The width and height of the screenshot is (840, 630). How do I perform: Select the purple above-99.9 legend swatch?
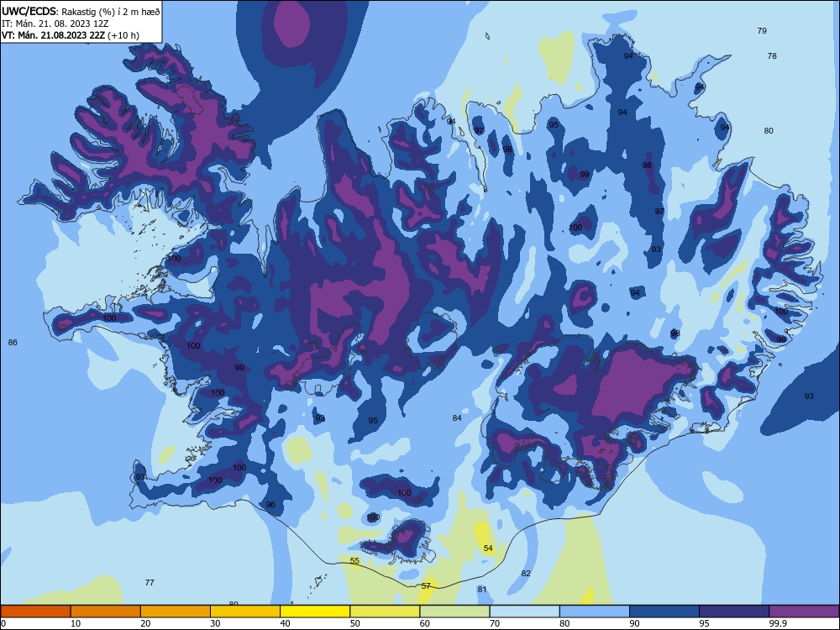click(x=804, y=612)
